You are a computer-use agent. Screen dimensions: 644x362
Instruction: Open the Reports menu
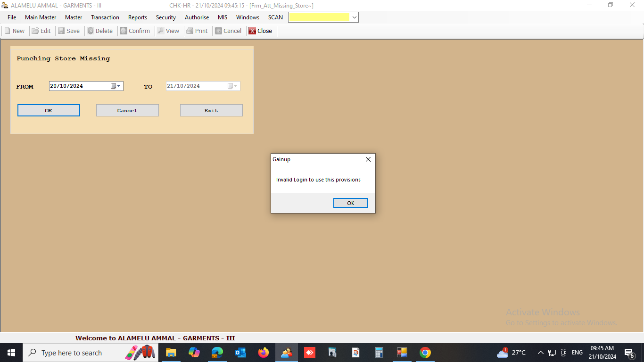pyautogui.click(x=138, y=17)
